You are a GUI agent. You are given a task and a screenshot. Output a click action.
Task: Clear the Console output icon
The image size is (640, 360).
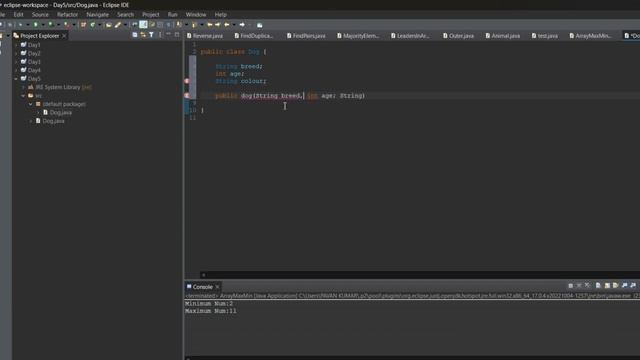(598, 285)
